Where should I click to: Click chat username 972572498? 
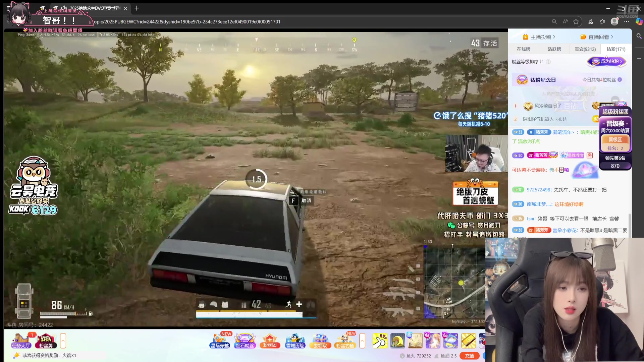539,190
